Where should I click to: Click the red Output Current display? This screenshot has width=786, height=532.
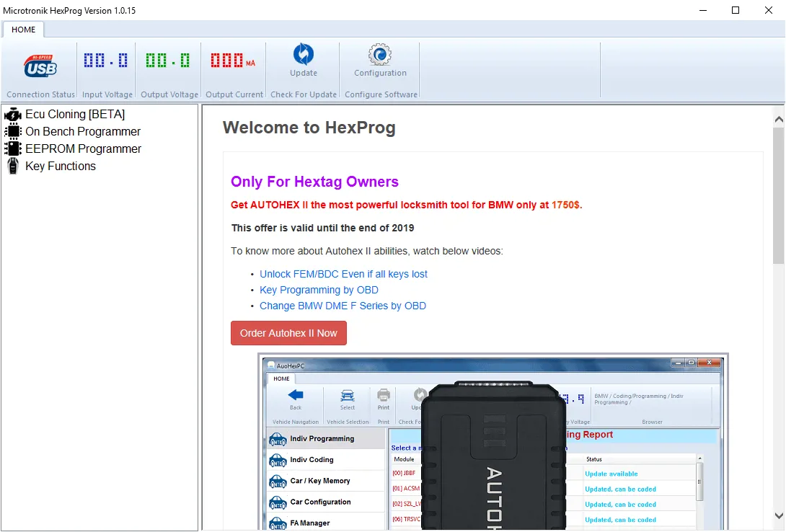233,61
